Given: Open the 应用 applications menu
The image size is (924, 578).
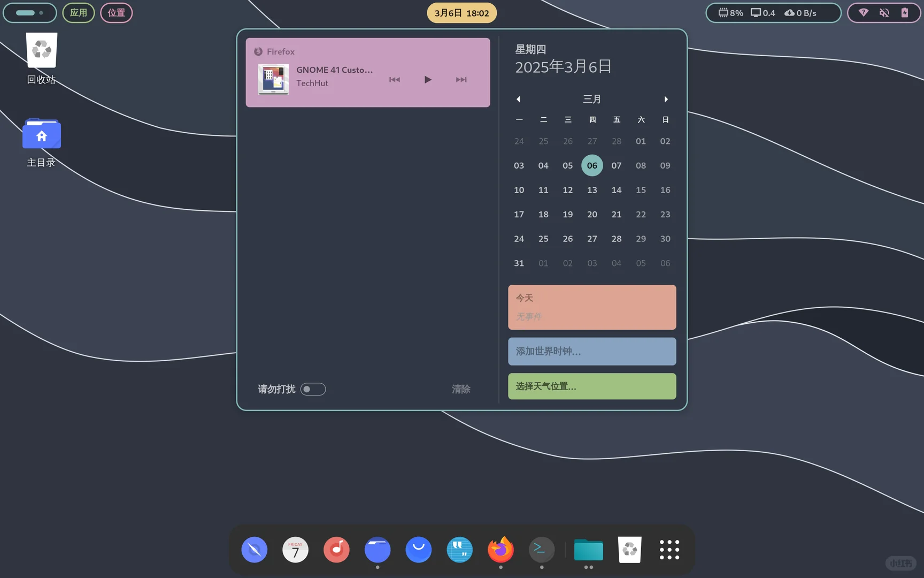Looking at the screenshot, I should click(79, 13).
